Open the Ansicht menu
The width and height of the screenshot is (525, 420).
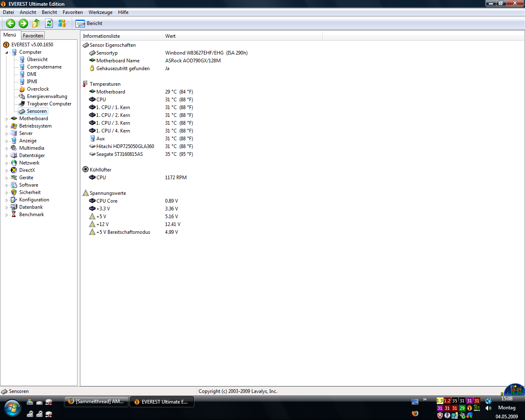tap(28, 12)
